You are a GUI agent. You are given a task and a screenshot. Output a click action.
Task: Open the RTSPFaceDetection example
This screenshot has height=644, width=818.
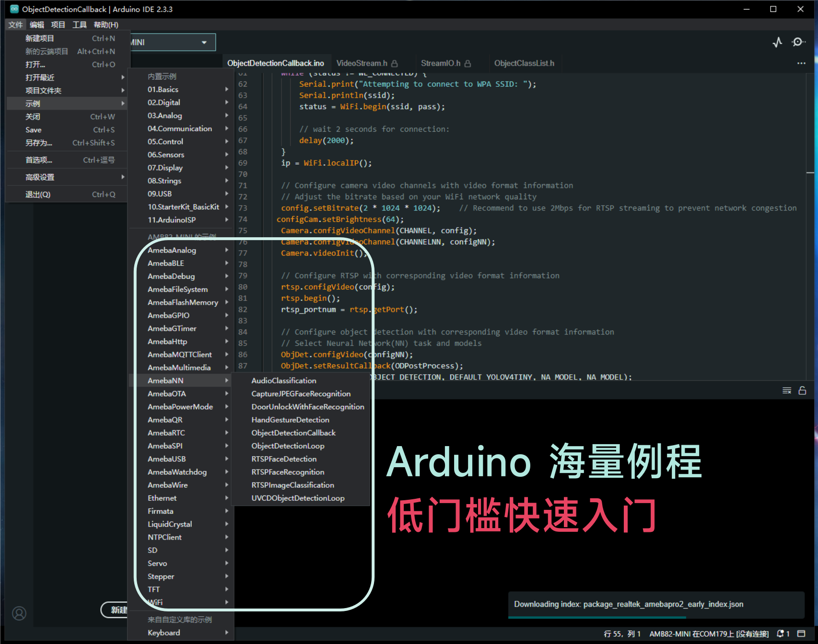coord(301,459)
